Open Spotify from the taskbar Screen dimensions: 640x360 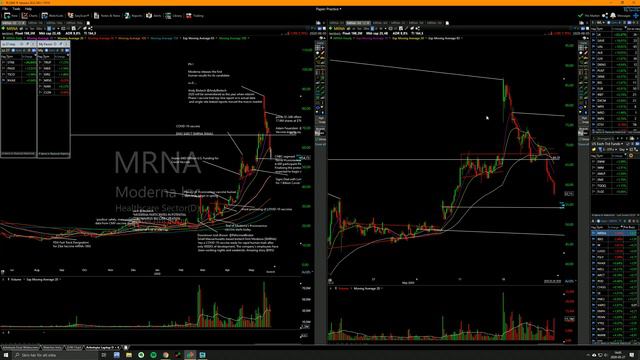153,355
